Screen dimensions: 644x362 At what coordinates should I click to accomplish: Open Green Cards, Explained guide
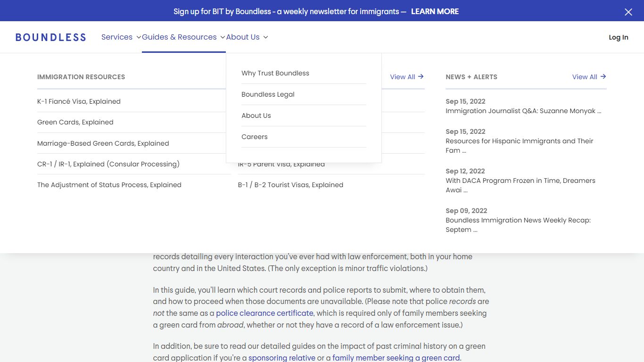[75, 122]
